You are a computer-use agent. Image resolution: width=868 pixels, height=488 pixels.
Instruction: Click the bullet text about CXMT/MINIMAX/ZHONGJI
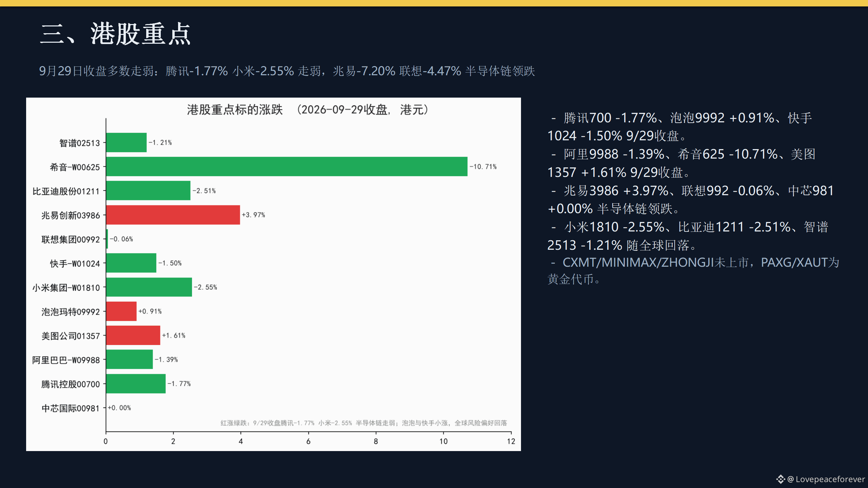click(x=693, y=271)
